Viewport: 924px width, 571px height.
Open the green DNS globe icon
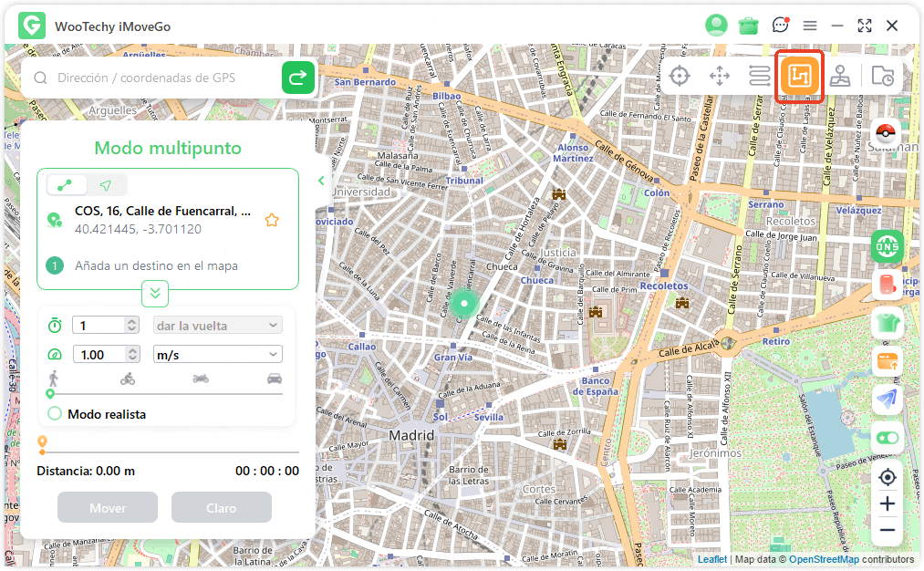click(x=887, y=246)
